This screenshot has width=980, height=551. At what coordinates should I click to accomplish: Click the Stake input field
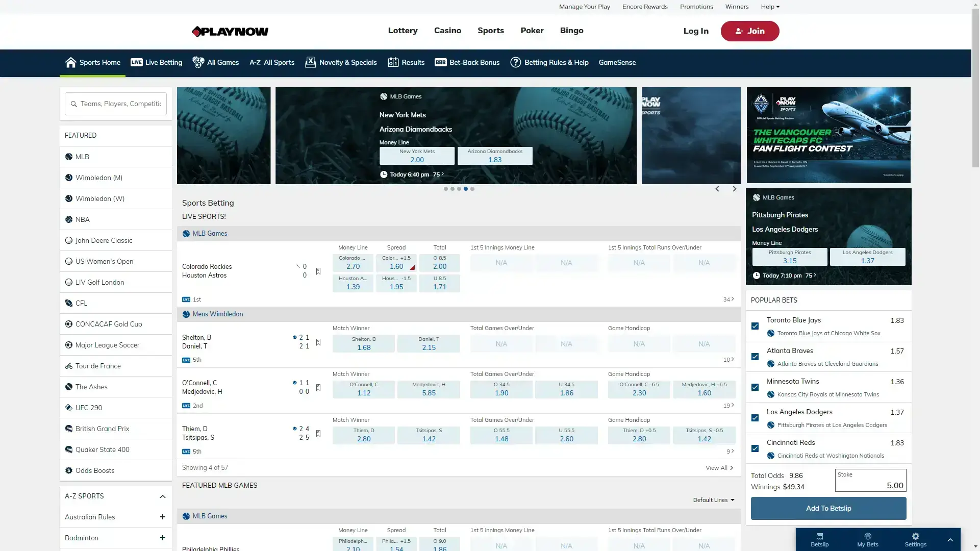click(x=870, y=481)
